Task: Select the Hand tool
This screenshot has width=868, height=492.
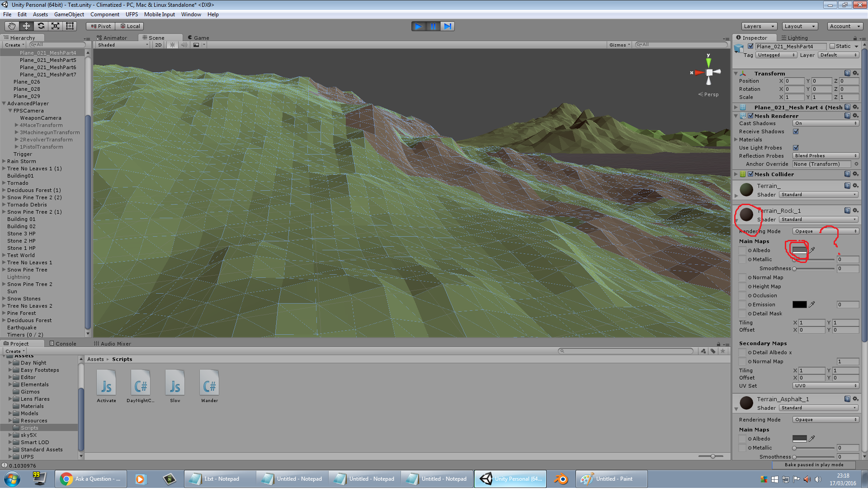Action: tap(12, 26)
